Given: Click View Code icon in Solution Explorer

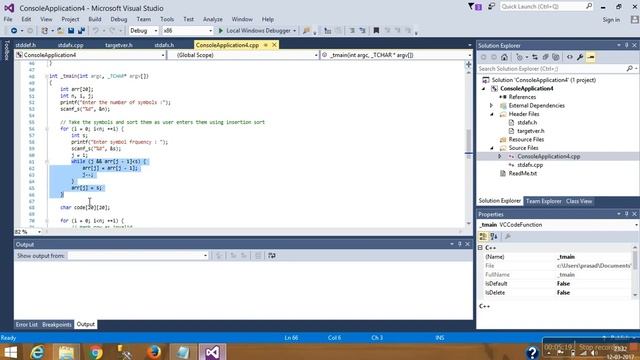Looking at the screenshot, I should (x=569, y=57).
